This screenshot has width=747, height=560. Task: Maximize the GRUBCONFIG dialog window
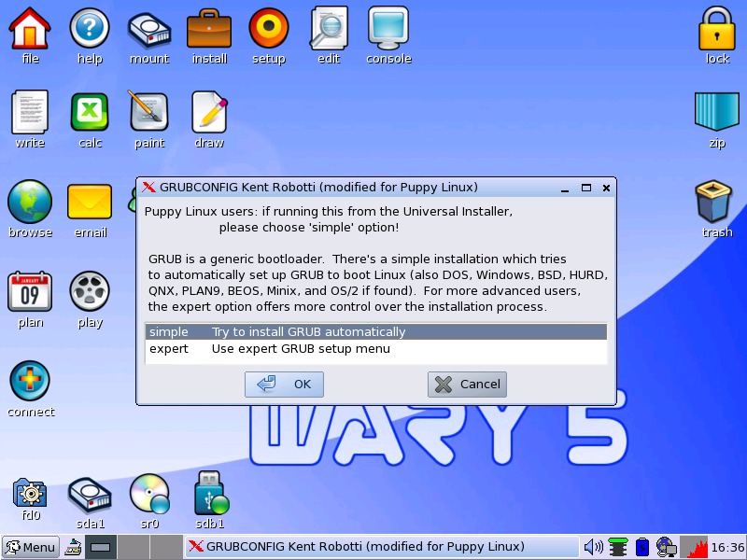[x=586, y=189]
